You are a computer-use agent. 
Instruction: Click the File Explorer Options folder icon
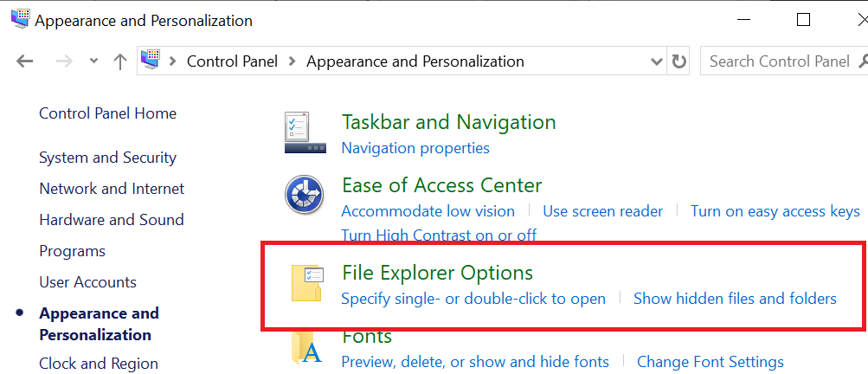tap(306, 283)
